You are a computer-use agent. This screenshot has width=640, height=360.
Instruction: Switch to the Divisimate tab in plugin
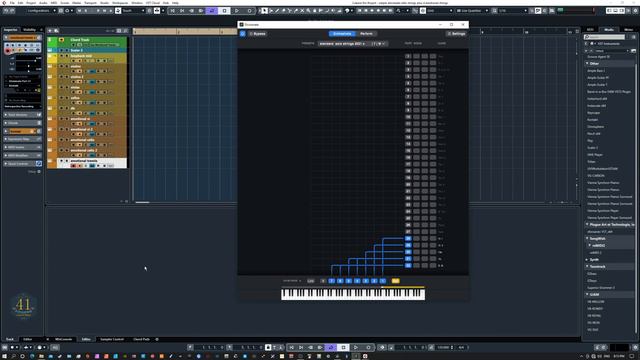click(342, 34)
